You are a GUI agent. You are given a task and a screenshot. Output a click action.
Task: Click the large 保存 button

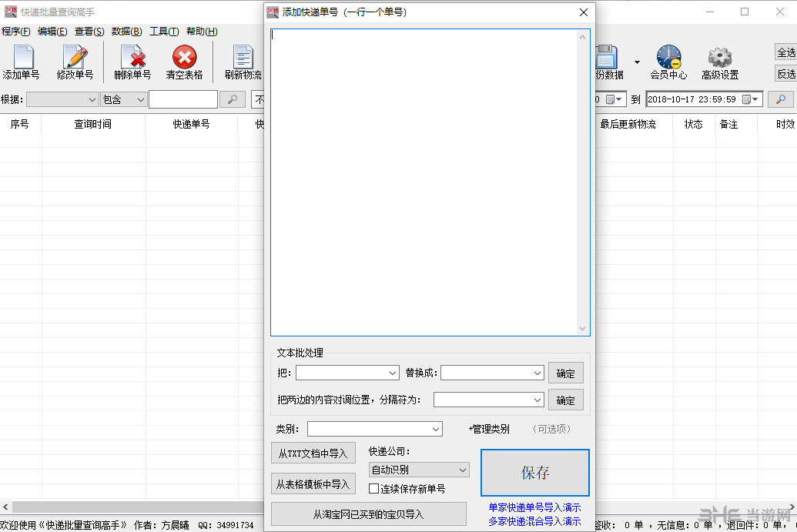pyautogui.click(x=535, y=473)
